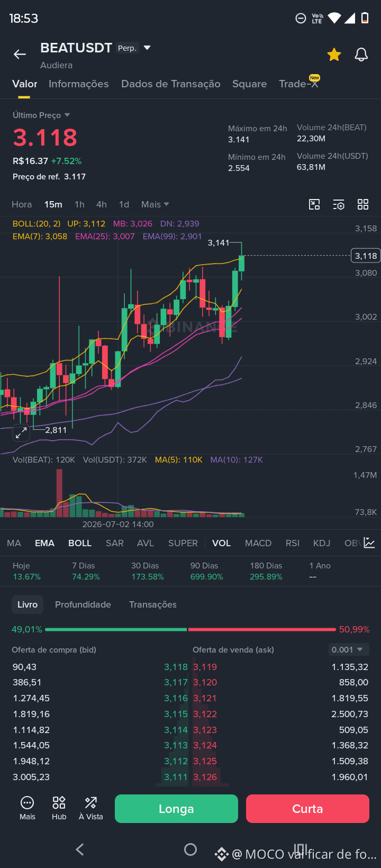Tap Android back navigation button
The image size is (381, 868).
(80, 849)
